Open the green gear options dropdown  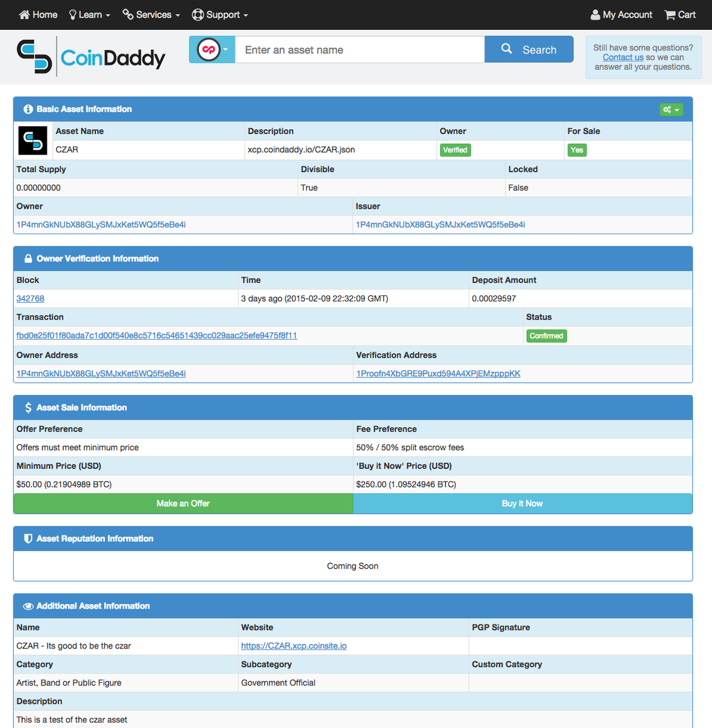click(671, 110)
